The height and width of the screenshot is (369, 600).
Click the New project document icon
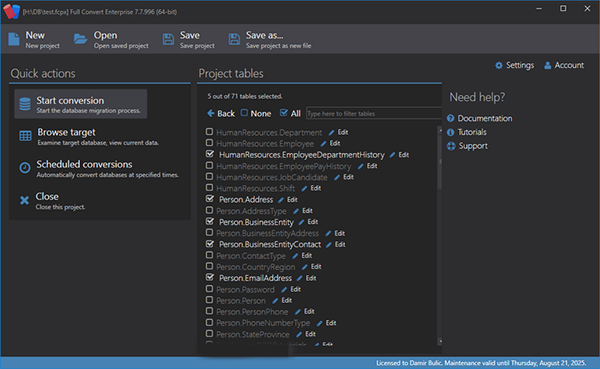point(14,39)
